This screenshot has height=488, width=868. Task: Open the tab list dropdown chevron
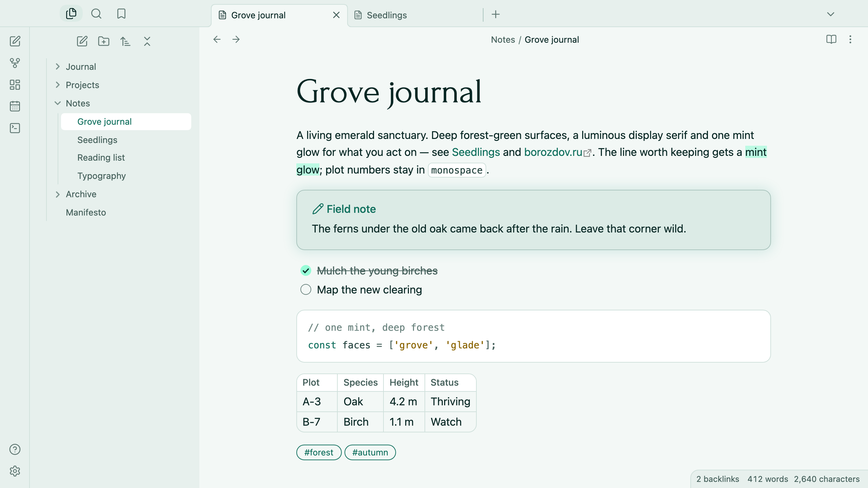(831, 14)
